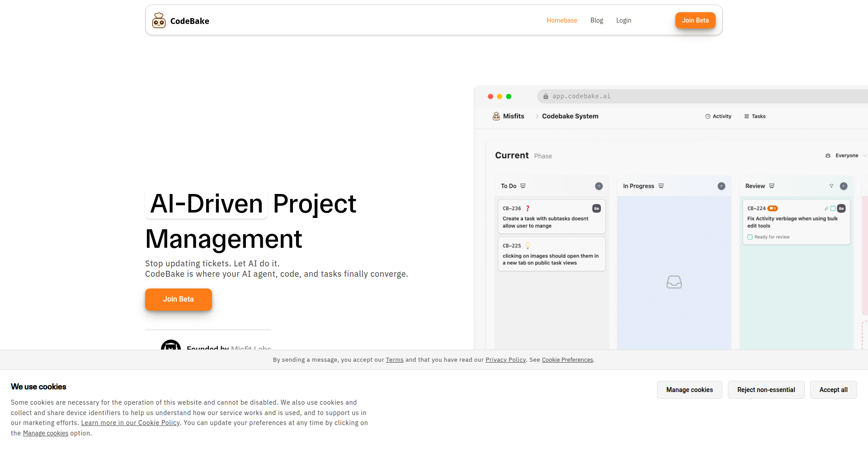Click the CB-224 ticket ID
The height and width of the screenshot is (449, 868).
[x=756, y=208]
